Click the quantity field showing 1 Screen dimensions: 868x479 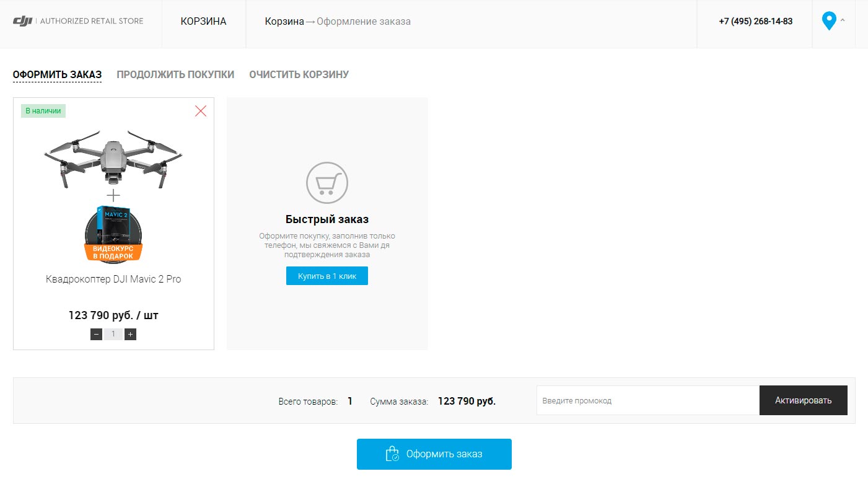[113, 334]
